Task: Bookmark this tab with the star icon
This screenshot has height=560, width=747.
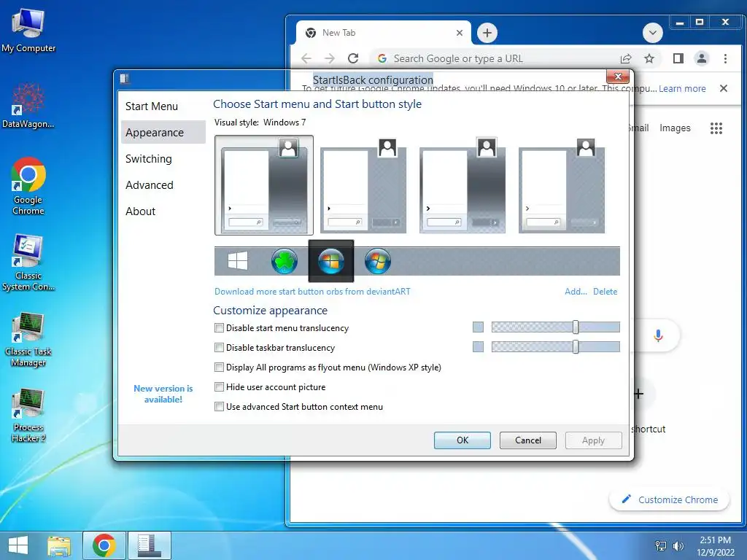Action: point(649,58)
